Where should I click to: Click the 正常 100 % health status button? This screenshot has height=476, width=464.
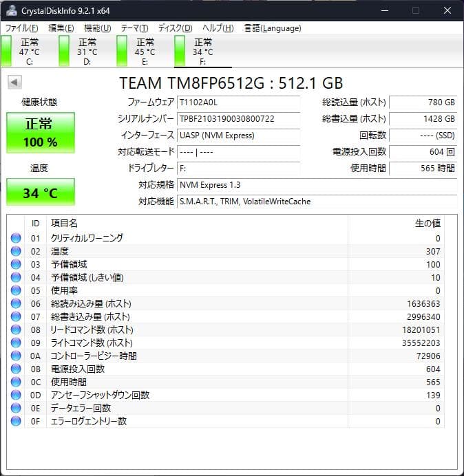tap(41, 133)
